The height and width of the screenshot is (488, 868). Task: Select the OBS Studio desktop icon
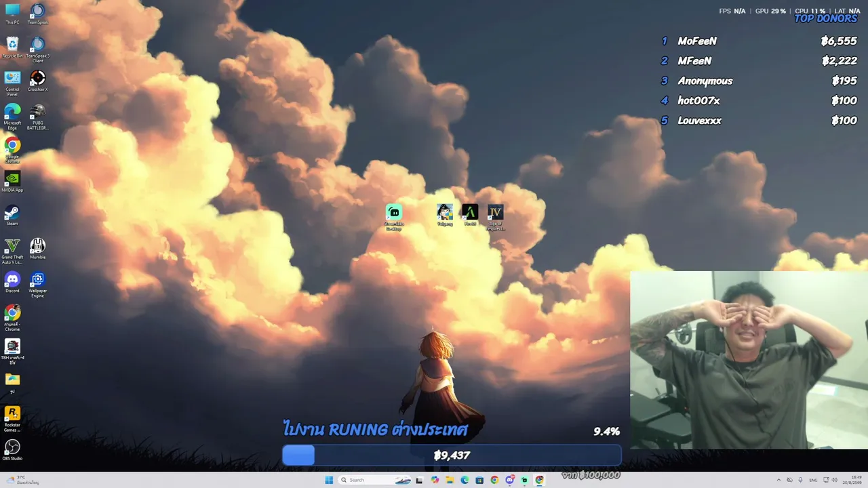[x=12, y=450]
